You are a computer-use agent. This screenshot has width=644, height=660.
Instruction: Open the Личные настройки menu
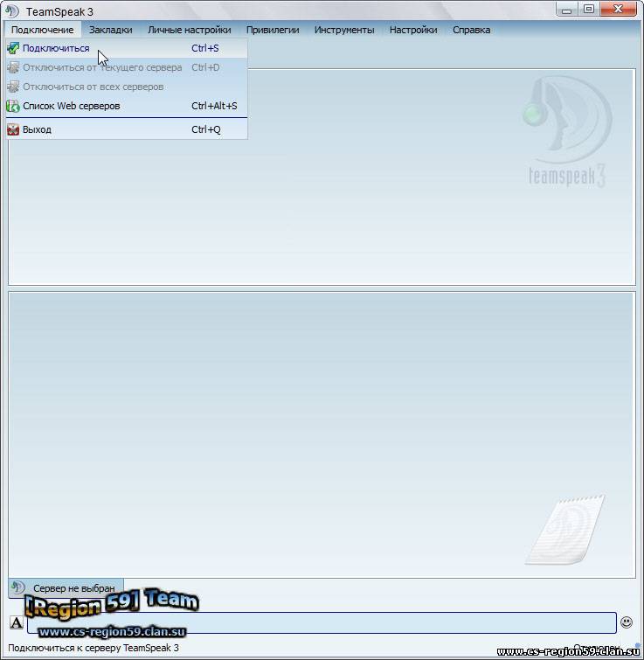point(190,30)
